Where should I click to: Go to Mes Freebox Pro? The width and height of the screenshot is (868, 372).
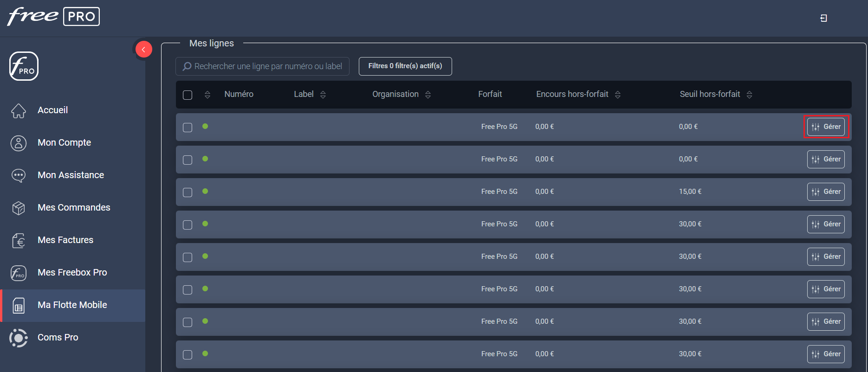pyautogui.click(x=72, y=272)
